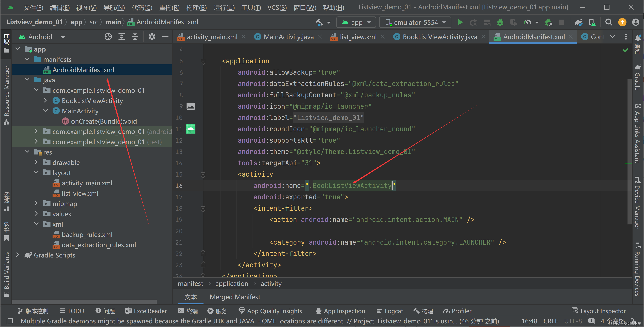Screen dimensions: 644x327
Task: Click the Select Opened File target icon
Action: pyautogui.click(x=108, y=37)
